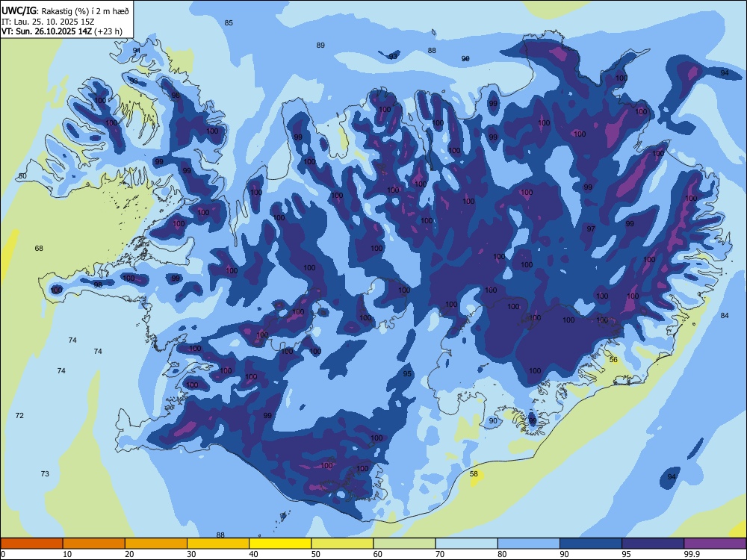
Task: Click the init time 'IT: Lau. 25. 10. 2025 15Z'
Action: (48, 22)
